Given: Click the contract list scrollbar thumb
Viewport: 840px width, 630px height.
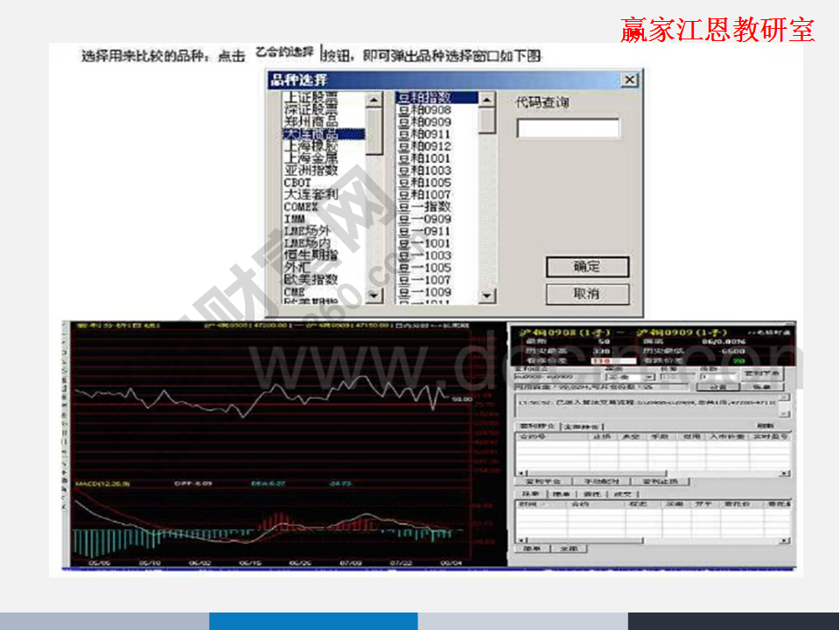Looking at the screenshot, I should pos(487,121).
